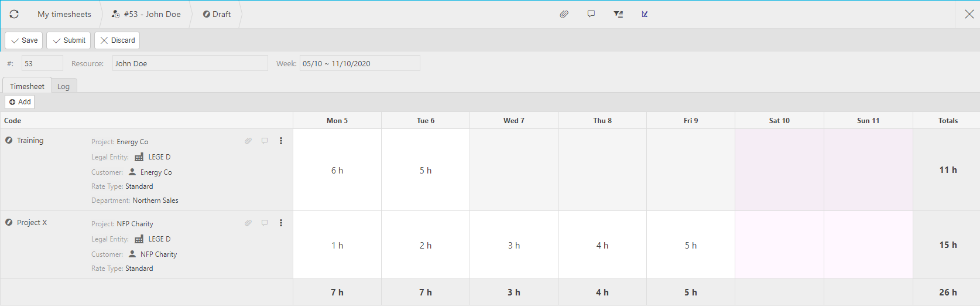Screen dimensions: 980x306
Task: Open attachments via the top paperclip icon
Action: click(564, 14)
